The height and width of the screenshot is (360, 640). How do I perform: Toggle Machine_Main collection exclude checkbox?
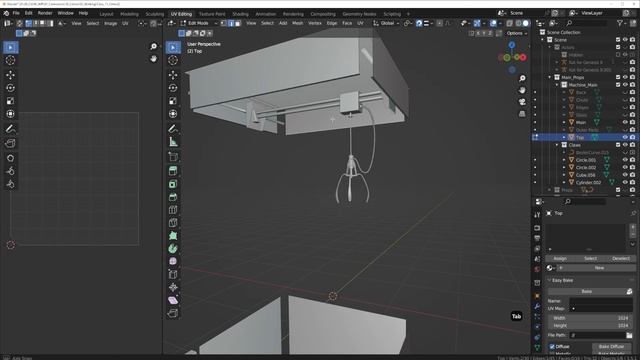[x=618, y=84]
